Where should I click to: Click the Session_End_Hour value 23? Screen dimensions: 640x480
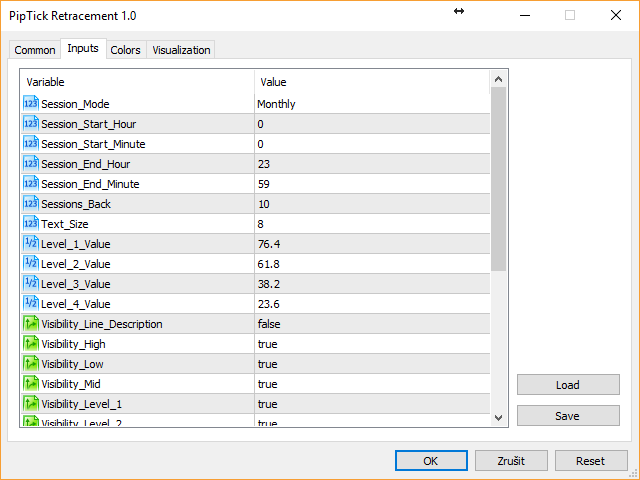(264, 164)
